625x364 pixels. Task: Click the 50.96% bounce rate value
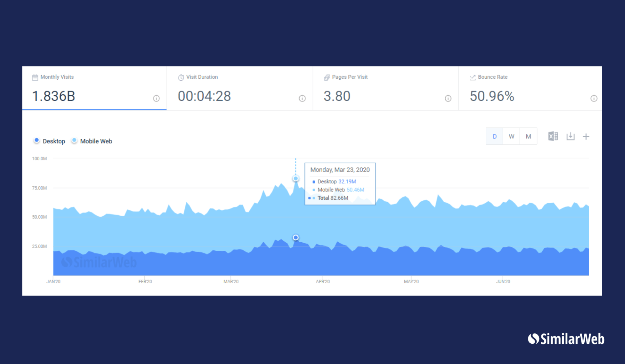coord(492,96)
